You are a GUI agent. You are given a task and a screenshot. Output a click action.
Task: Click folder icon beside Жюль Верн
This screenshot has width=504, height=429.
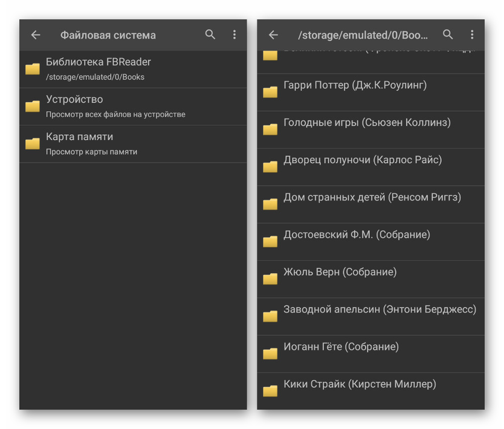point(270,279)
